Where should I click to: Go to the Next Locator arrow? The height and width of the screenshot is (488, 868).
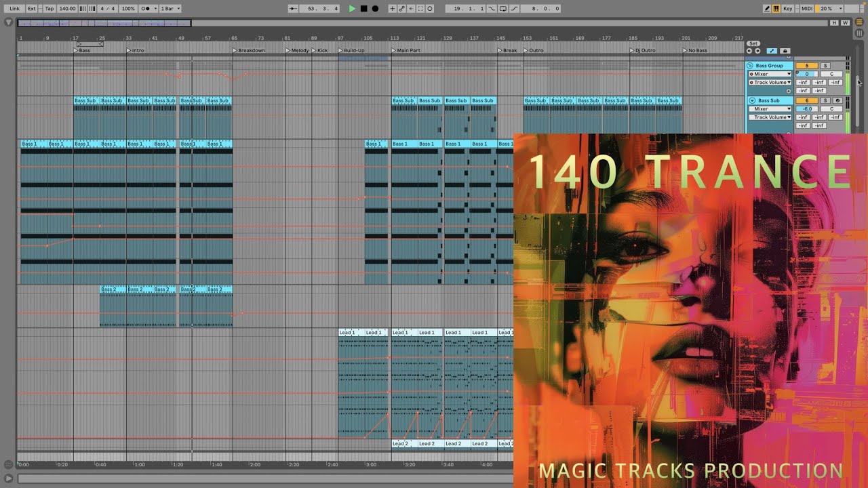[x=757, y=51]
